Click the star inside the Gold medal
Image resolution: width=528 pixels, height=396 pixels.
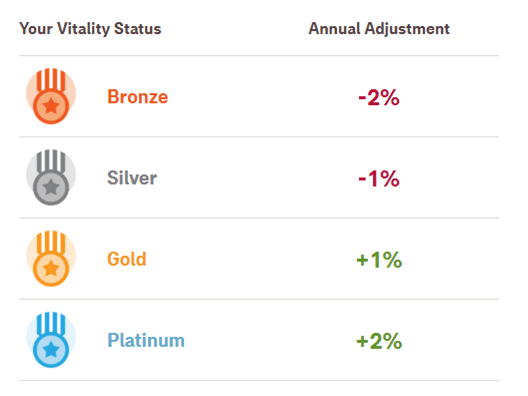tap(51, 268)
